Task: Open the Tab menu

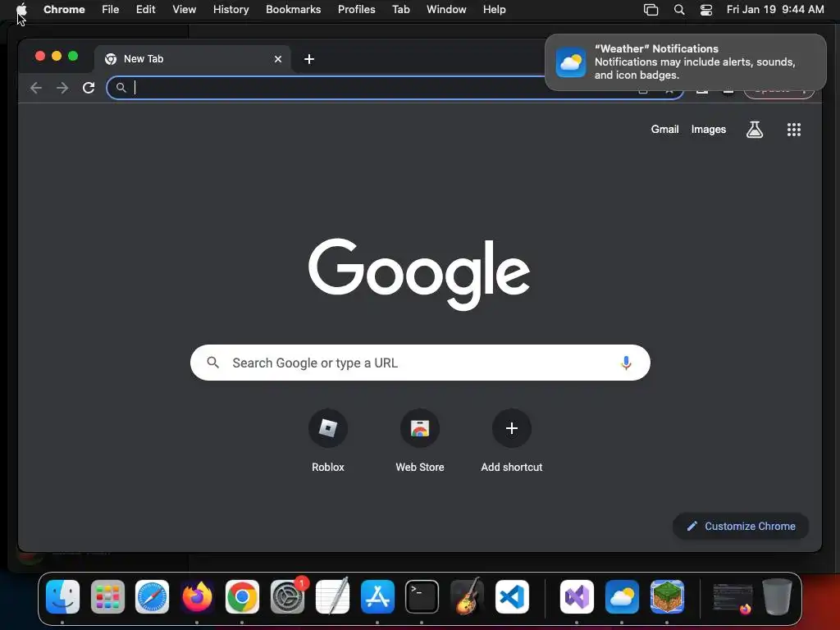Action: 400,9
